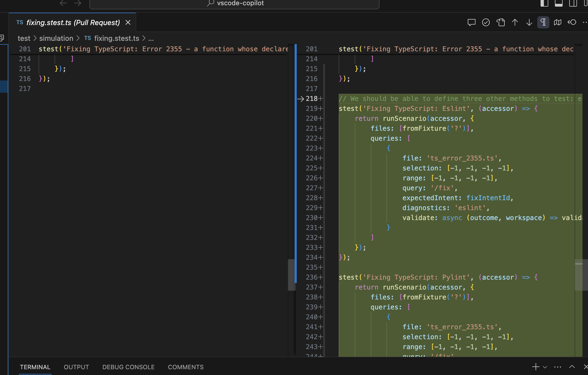Click the map icon in the editor toolbar
Image resolution: width=588 pixels, height=375 pixels.
(558, 22)
